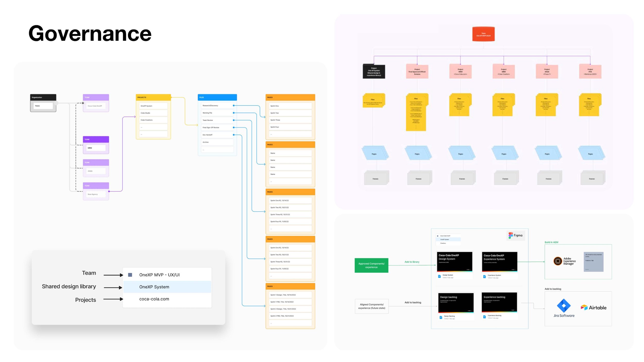Click the file icon beside Design Backlog

coord(441,317)
